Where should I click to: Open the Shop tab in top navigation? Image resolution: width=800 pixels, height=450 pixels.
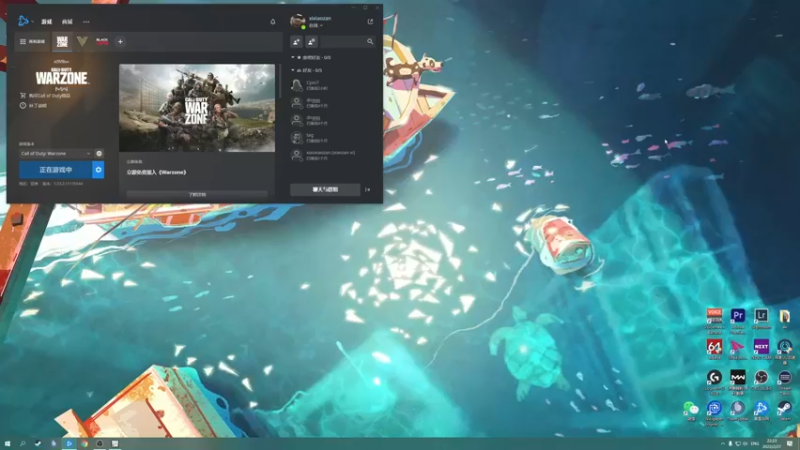[67, 22]
